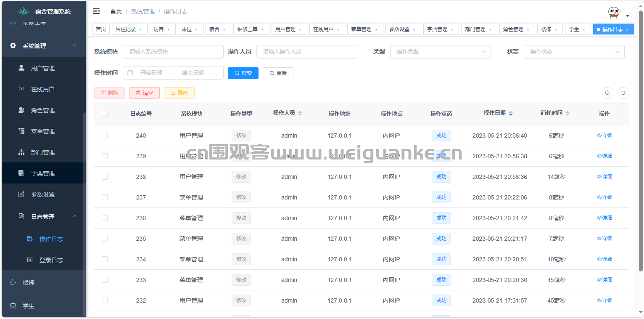The image size is (644, 319).
Task: Select checkbox for log 240
Action: click(105, 136)
